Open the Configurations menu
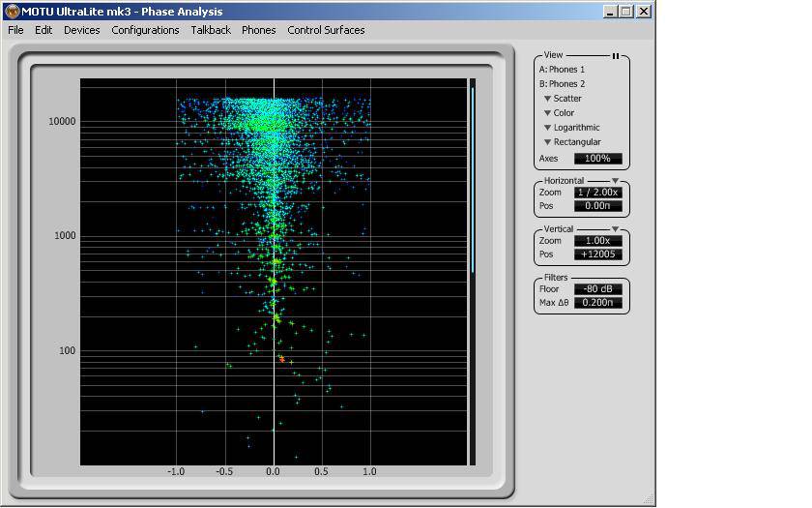 click(145, 30)
